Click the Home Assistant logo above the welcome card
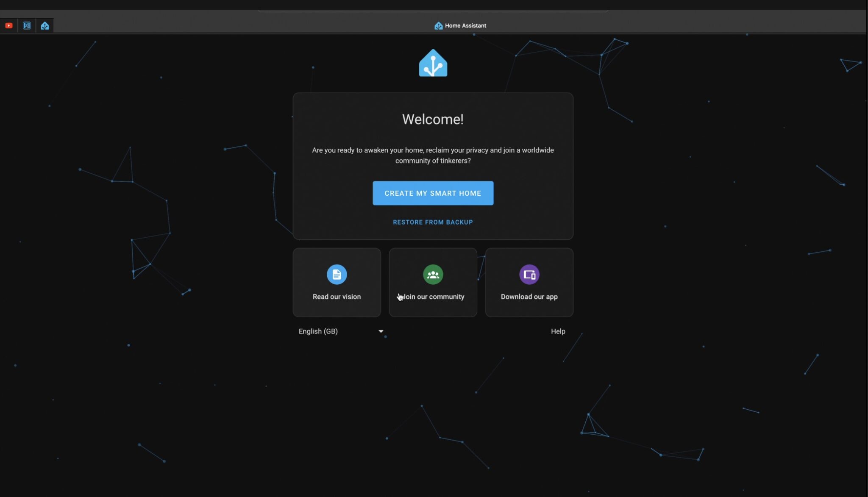This screenshot has width=868, height=497. point(433,62)
